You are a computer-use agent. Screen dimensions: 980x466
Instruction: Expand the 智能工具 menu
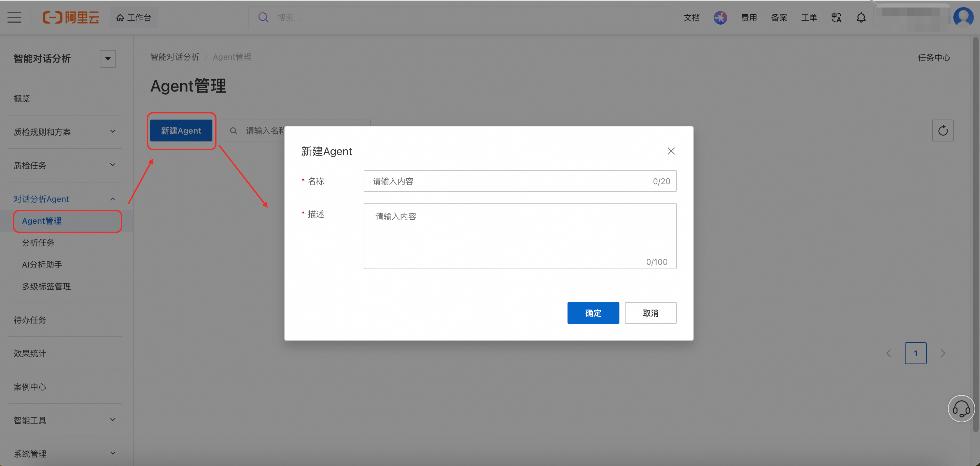[x=65, y=420]
